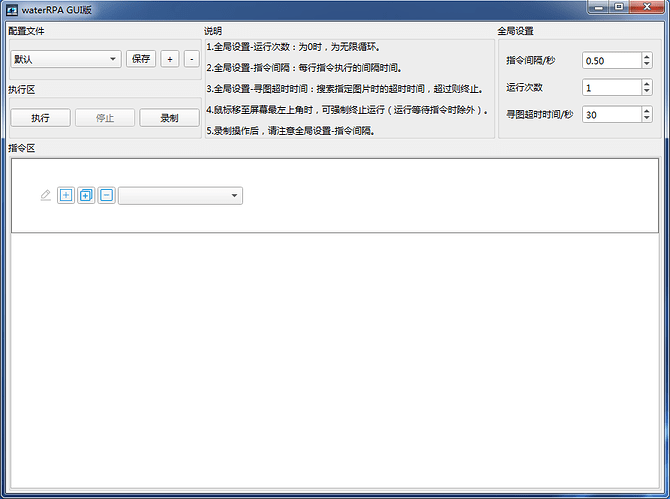Click the 运行次数 value field
Image resolution: width=670 pixels, height=499 pixels.
click(611, 88)
